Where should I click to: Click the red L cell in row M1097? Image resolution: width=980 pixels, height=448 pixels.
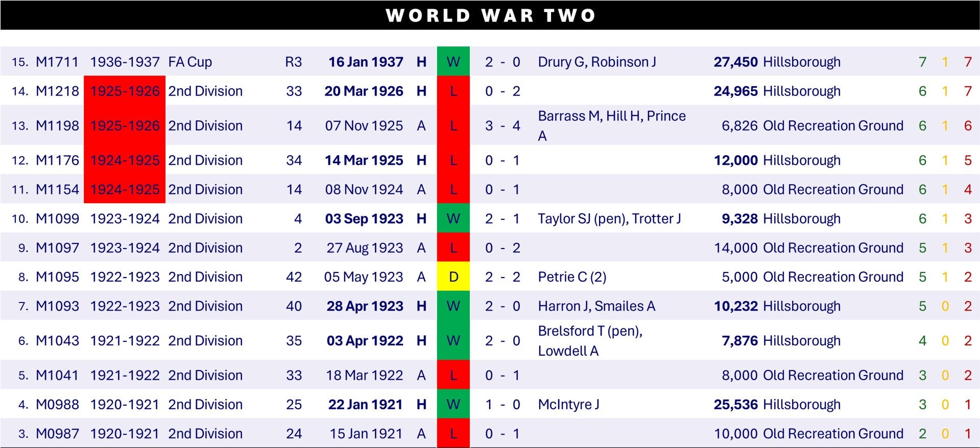click(453, 248)
